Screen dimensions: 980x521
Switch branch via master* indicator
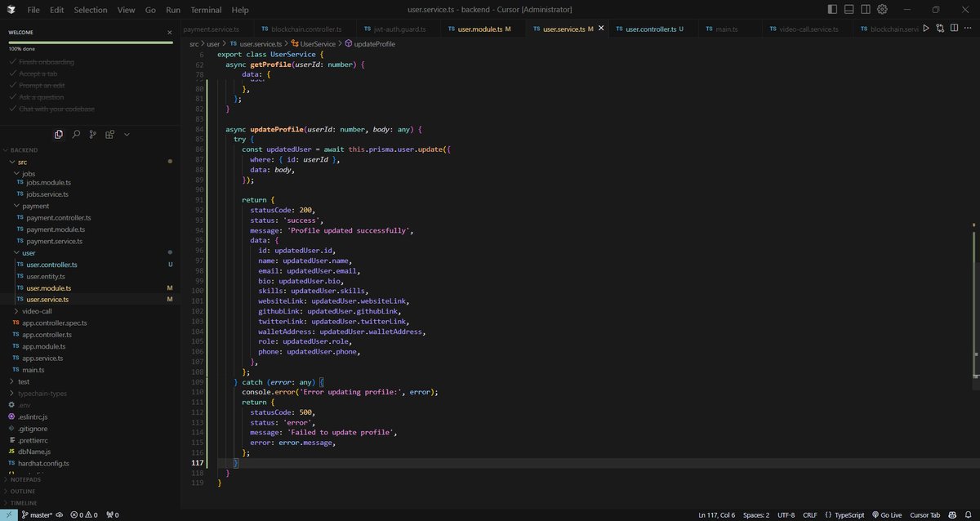click(x=38, y=514)
